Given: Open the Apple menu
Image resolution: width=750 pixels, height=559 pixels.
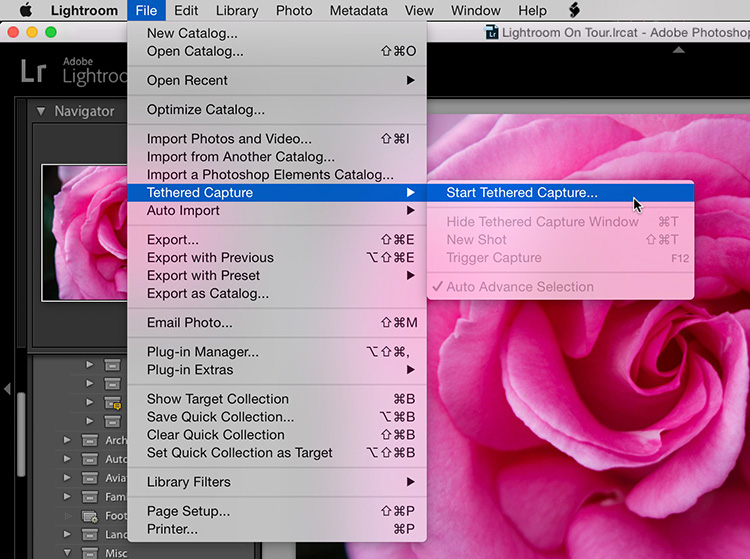Looking at the screenshot, I should [26, 10].
